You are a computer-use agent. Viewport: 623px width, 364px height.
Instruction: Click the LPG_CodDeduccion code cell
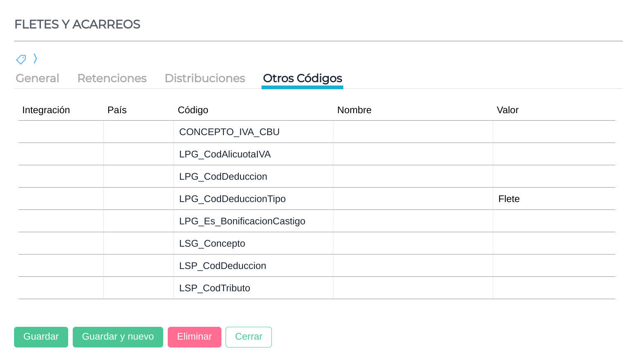pos(253,176)
